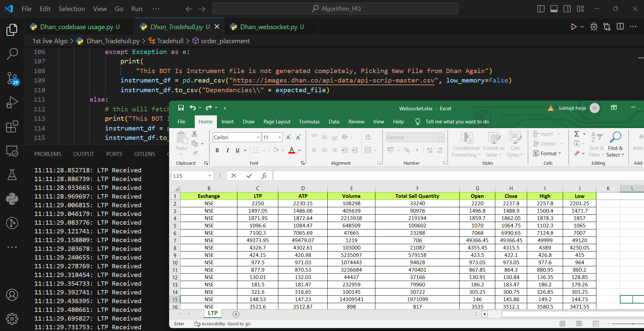The image size is (644, 331).
Task: Click red Font Color swatch button
Action: coord(292,150)
